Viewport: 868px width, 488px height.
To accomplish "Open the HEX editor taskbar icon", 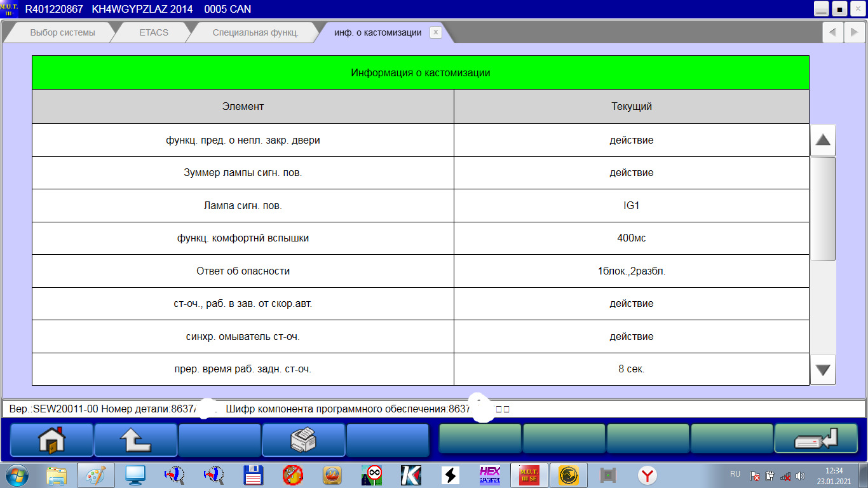I will (x=490, y=475).
